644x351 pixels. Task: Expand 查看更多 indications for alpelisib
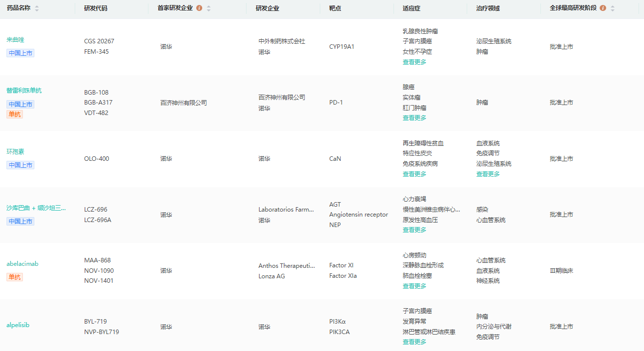[414, 342]
